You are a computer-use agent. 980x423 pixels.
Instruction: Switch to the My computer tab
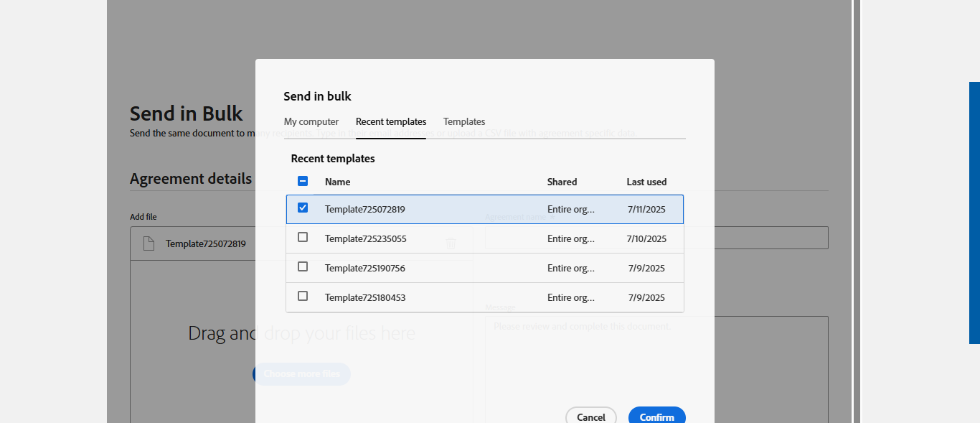311,122
